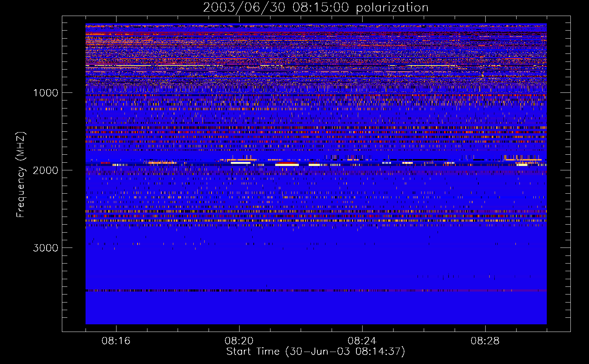The image size is (589, 364).
Task: Click the 08:24 time tick label
Action: click(362, 341)
